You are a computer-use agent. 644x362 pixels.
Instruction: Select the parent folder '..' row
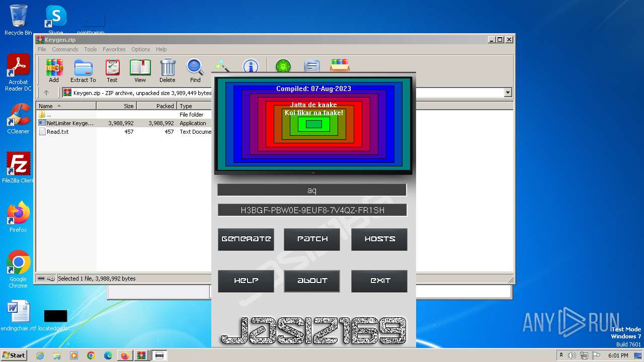(124, 115)
